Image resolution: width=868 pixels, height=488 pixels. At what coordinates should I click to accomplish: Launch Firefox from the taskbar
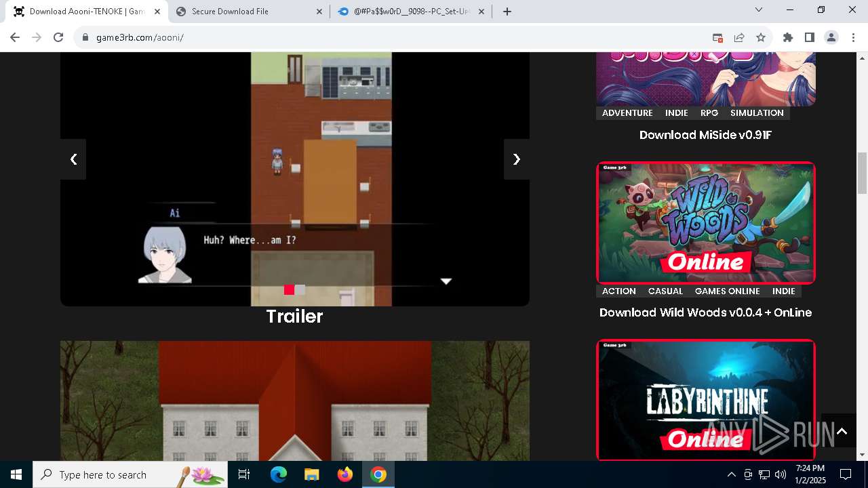(x=345, y=474)
